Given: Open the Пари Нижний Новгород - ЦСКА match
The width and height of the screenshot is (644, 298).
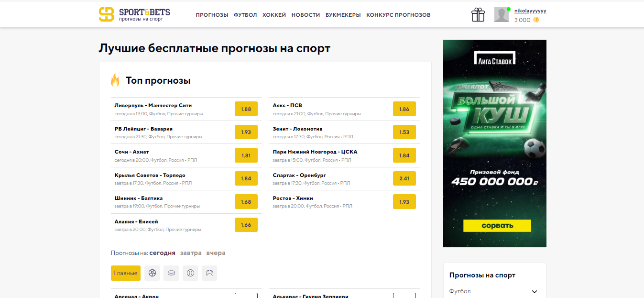Looking at the screenshot, I should pos(315,152).
